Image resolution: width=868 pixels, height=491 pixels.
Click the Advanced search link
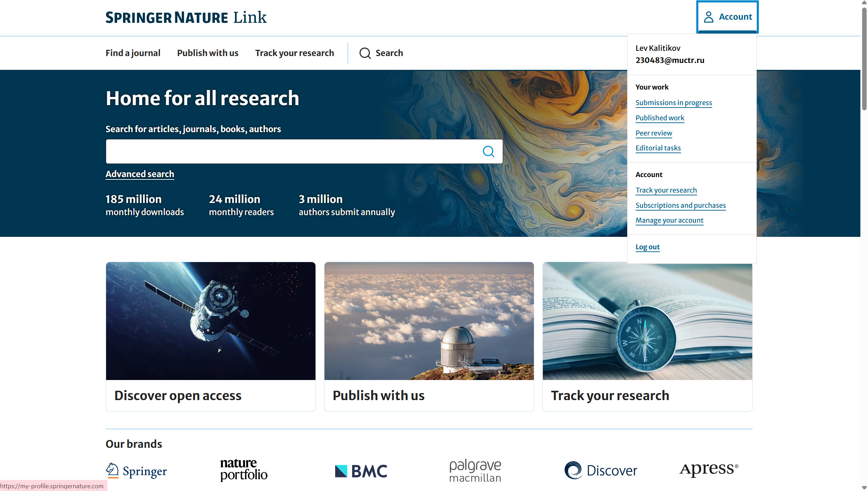coord(140,174)
